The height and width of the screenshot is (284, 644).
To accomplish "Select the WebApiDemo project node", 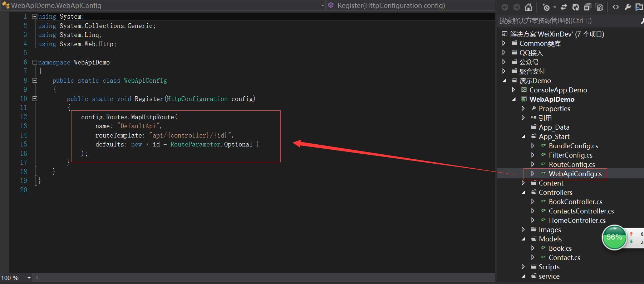I will pyautogui.click(x=552, y=99).
